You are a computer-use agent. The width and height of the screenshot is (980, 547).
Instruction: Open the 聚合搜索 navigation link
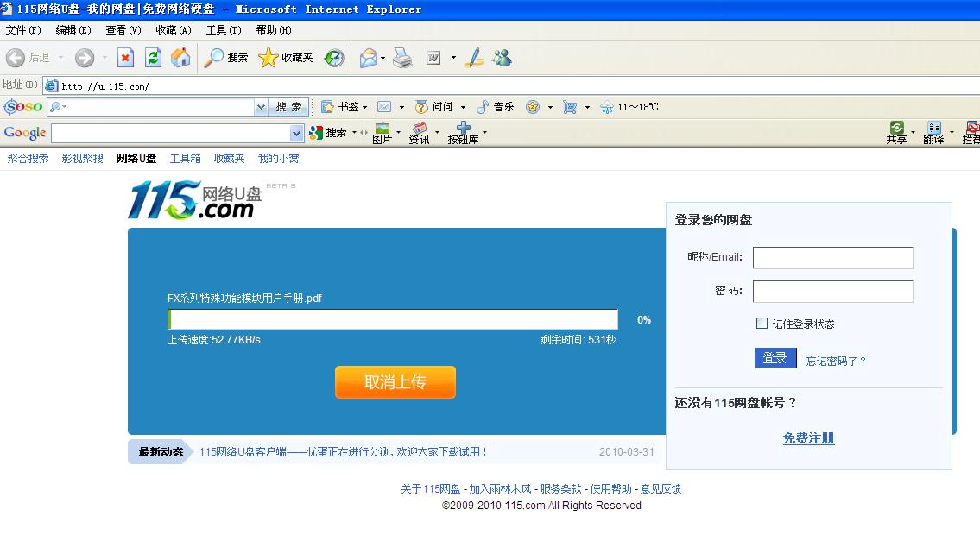tap(28, 159)
